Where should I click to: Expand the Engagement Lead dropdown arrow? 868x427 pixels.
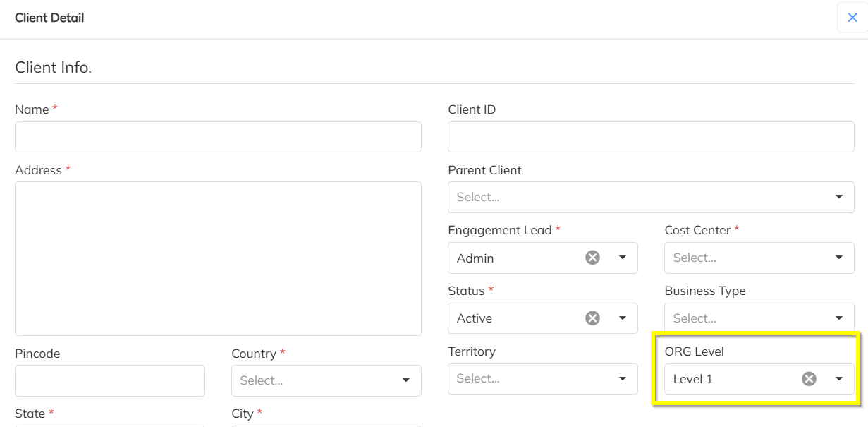pos(623,258)
